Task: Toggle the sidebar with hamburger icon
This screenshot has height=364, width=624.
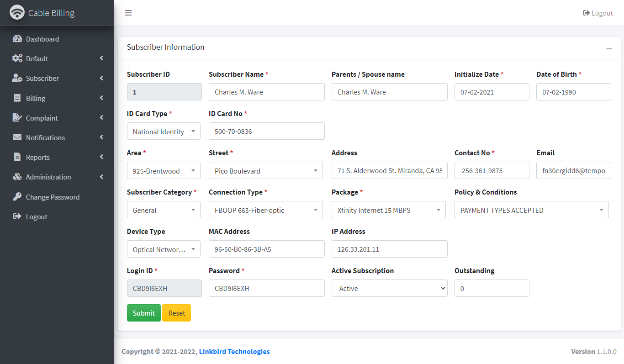Action: 128,13
